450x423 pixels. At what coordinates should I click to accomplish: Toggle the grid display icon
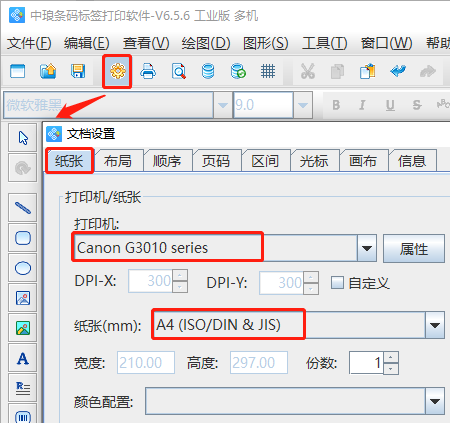point(268,71)
